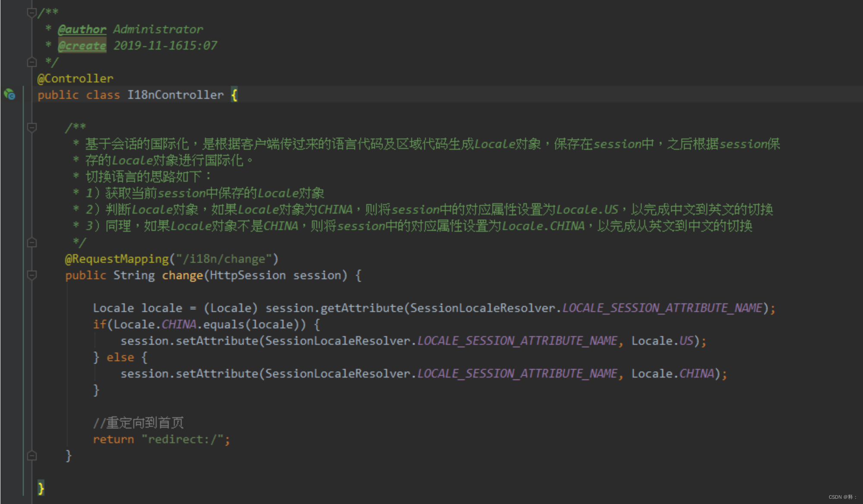The height and width of the screenshot is (504, 863).
Task: Click the highlighted closing brace of the class
Action: 41,488
